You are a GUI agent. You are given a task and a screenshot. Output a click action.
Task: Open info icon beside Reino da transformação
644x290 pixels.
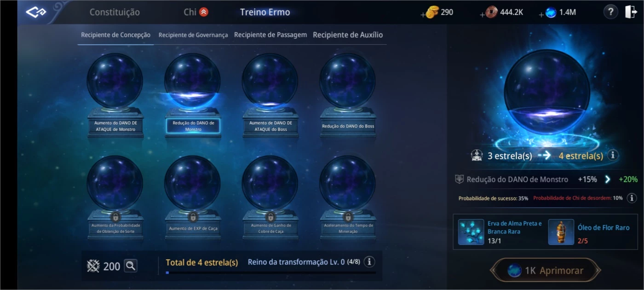tap(369, 262)
